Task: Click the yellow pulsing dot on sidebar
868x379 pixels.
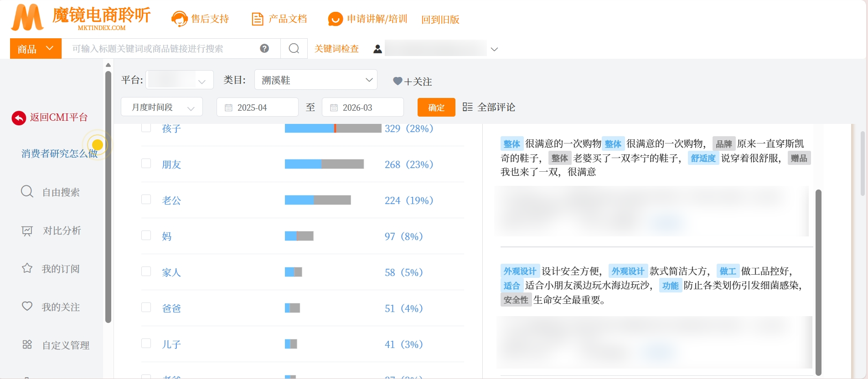Action: [x=97, y=145]
